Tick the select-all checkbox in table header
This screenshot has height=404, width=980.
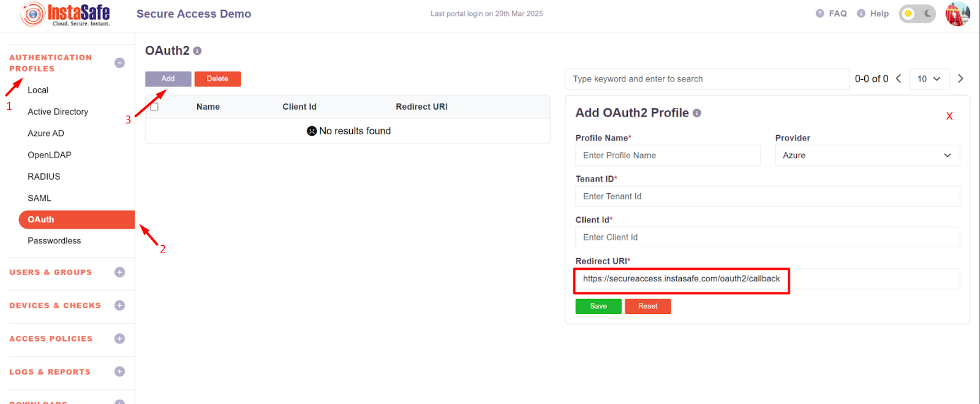[154, 107]
